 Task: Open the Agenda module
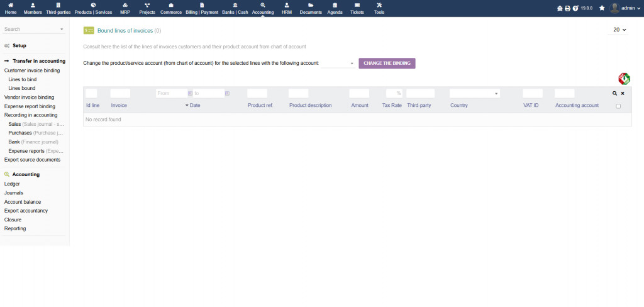point(335,8)
